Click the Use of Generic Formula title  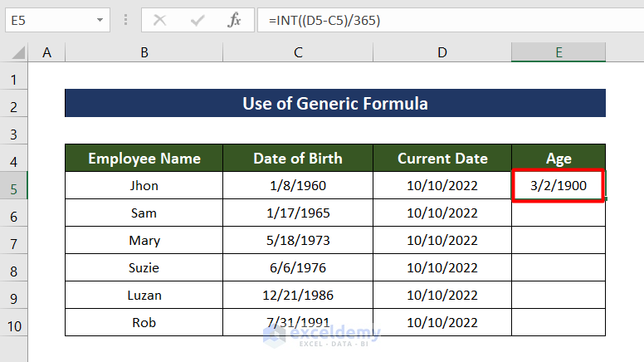tap(335, 104)
